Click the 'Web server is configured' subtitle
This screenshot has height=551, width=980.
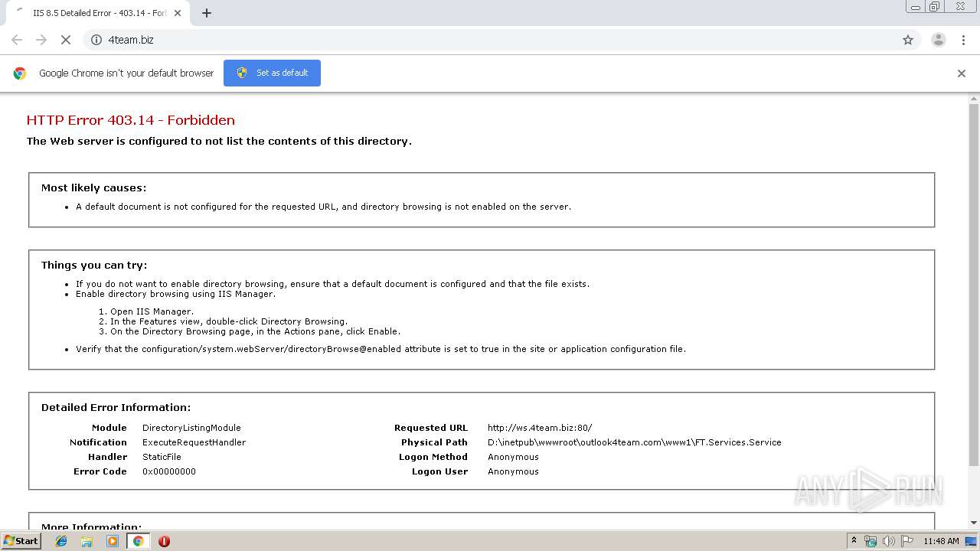coord(219,141)
